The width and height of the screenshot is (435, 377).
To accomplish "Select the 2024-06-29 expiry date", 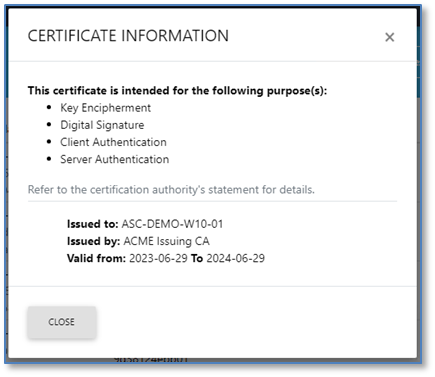I will 235,258.
